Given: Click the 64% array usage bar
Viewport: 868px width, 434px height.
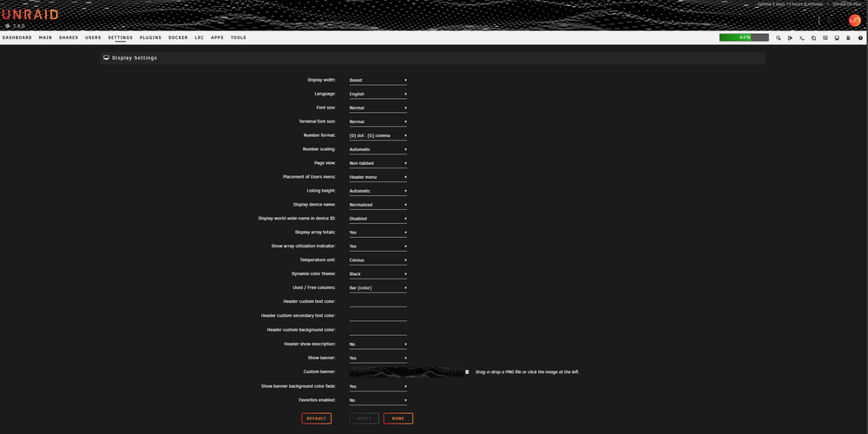Looking at the screenshot, I should 744,37.
